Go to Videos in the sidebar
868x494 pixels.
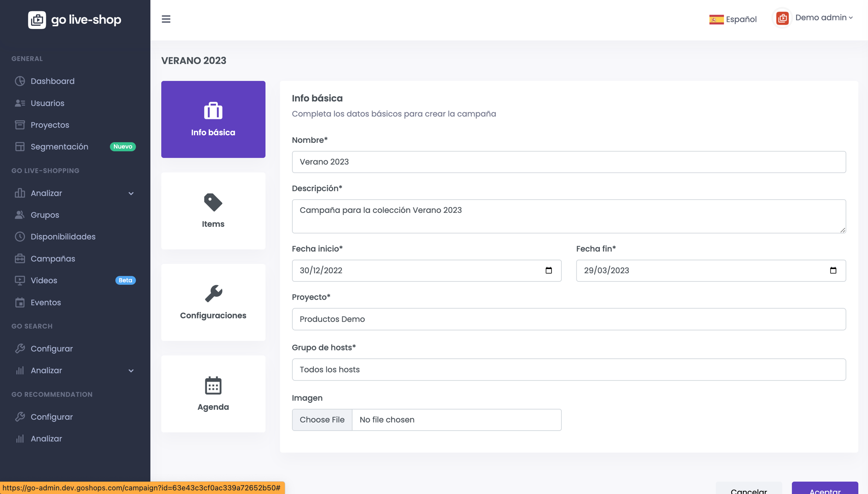click(44, 280)
